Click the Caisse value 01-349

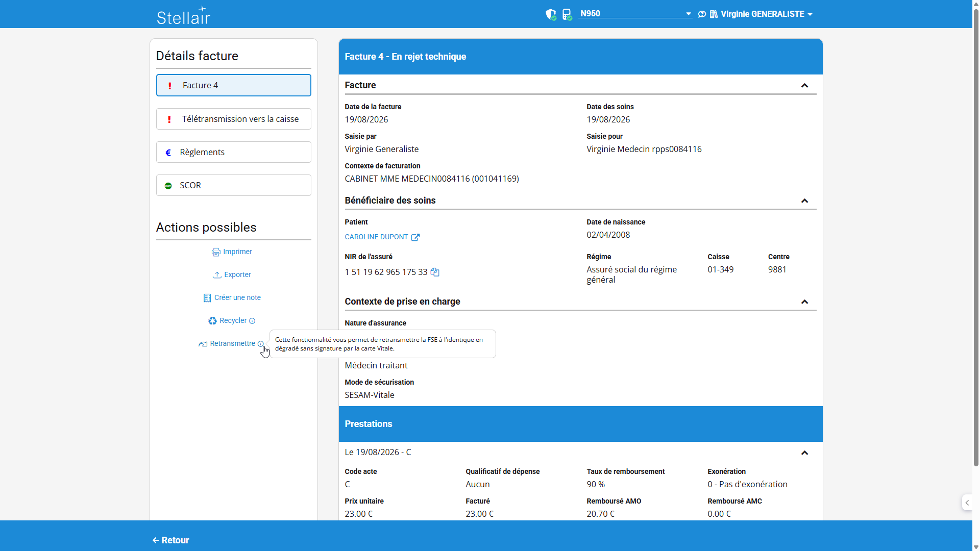click(x=720, y=269)
